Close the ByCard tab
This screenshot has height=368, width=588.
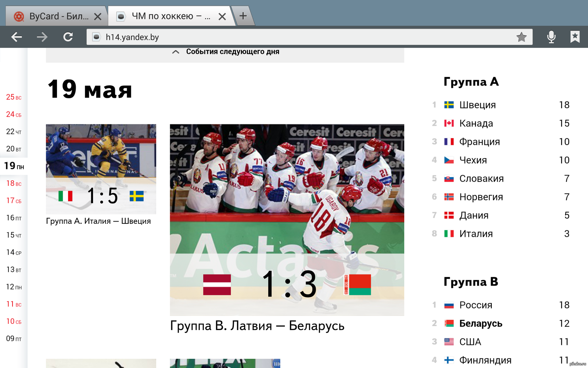point(97,17)
